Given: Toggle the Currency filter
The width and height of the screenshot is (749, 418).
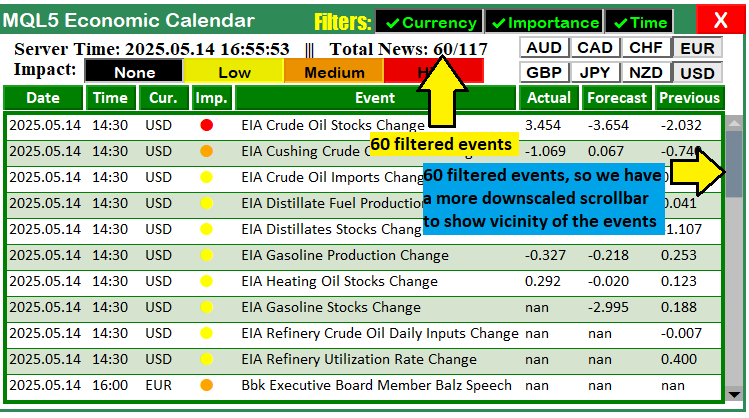Looking at the screenshot, I should (x=429, y=22).
